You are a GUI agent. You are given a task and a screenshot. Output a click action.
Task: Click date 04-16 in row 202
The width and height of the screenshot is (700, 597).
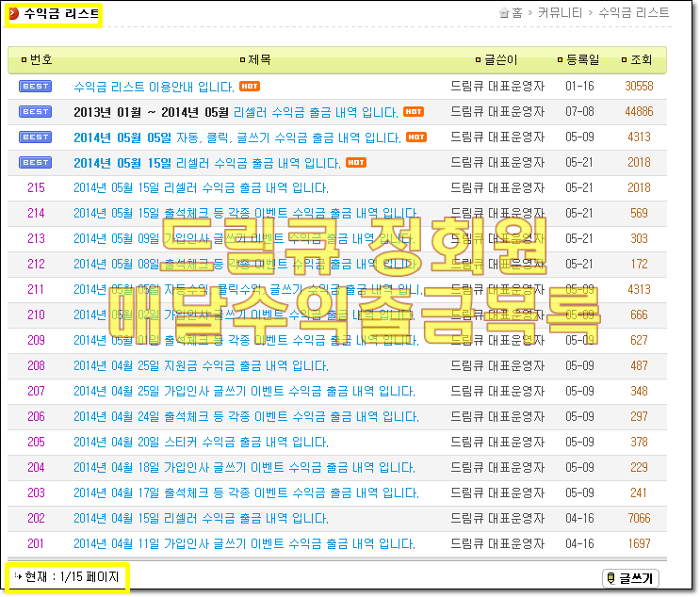(579, 519)
